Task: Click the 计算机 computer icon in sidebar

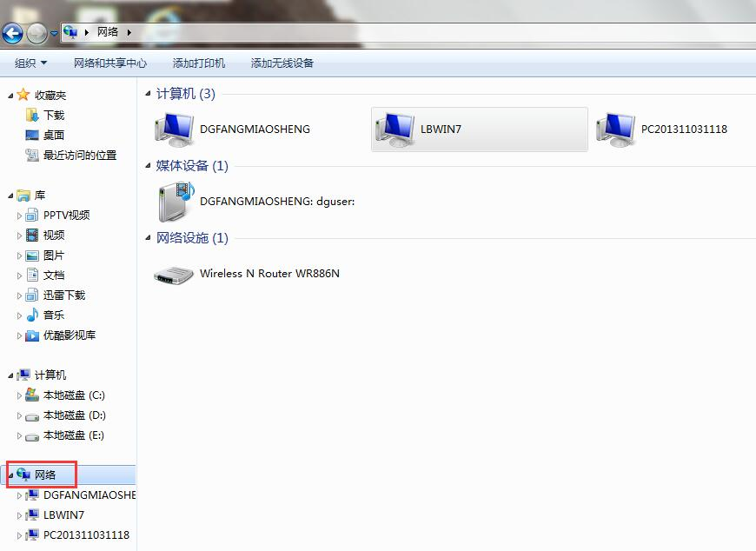Action: 23,375
